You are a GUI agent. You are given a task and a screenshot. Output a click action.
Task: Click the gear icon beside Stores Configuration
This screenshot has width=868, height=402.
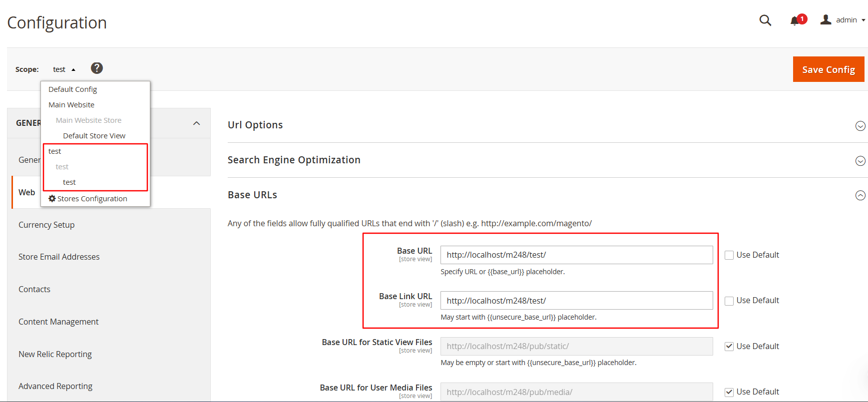coord(52,198)
